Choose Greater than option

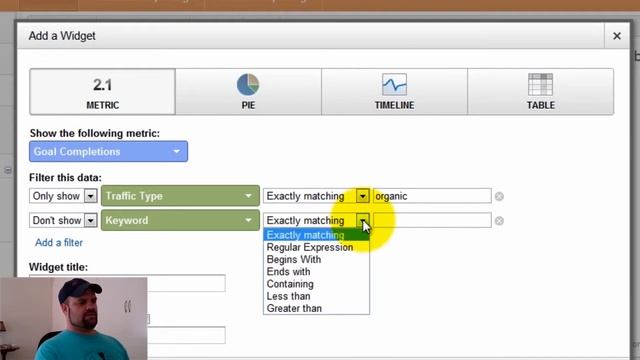[x=316, y=308]
